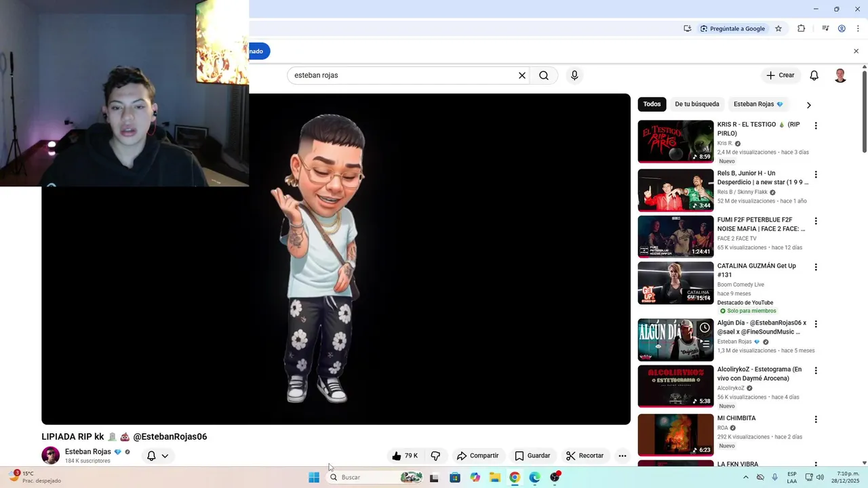This screenshot has width=868, height=488.
Task: Click the YouTube search magnifier button
Action: coord(544,75)
